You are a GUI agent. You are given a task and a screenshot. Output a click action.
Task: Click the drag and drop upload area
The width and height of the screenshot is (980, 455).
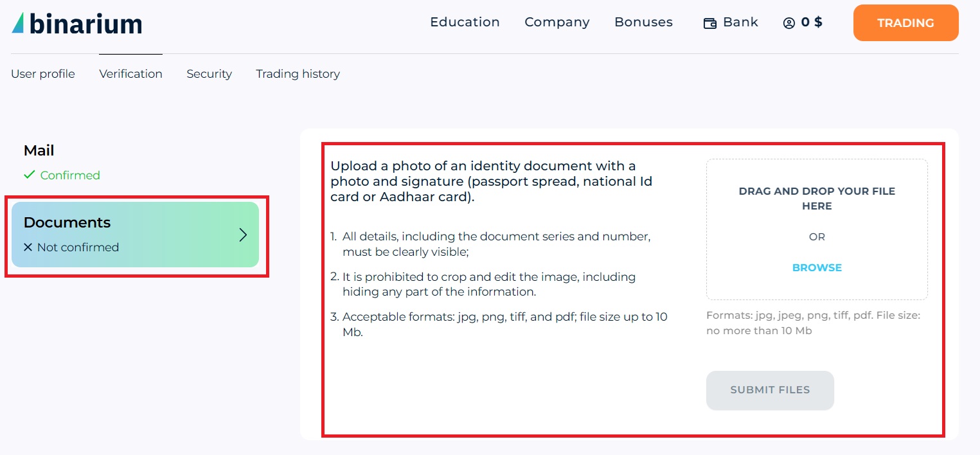point(816,229)
